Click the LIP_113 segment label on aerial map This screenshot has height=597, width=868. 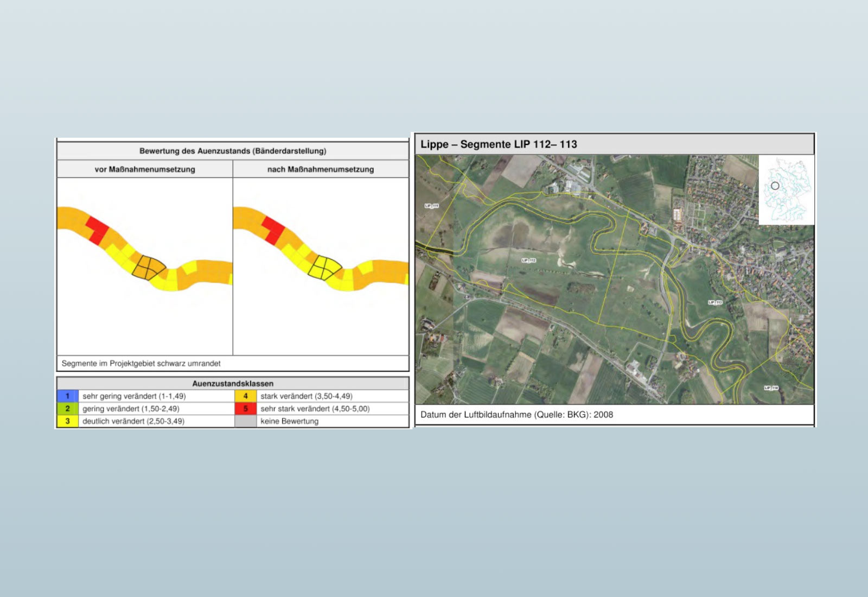point(715,302)
